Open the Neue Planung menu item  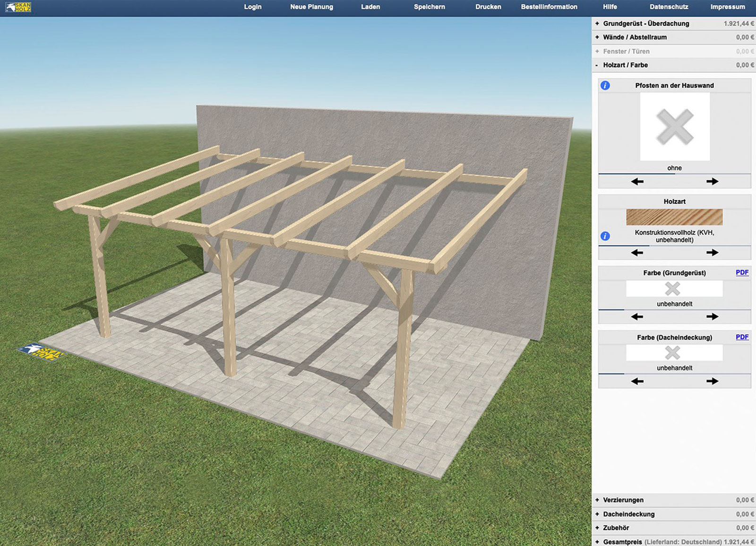click(311, 7)
